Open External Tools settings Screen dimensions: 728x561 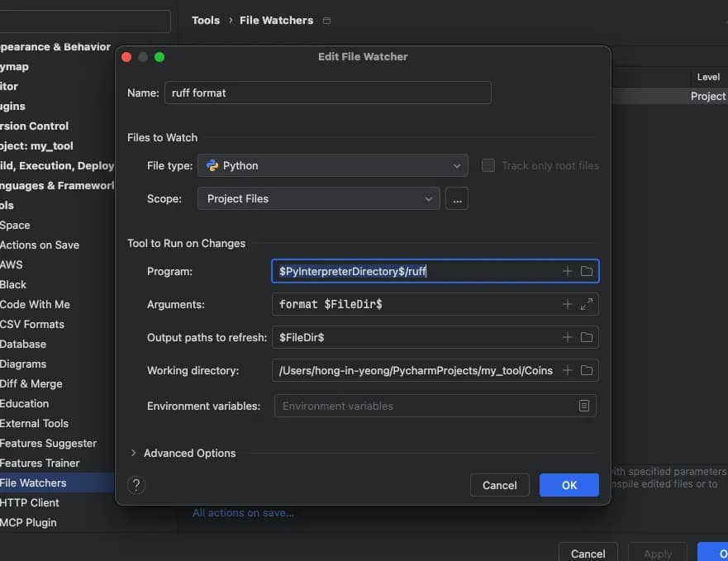click(x=35, y=424)
